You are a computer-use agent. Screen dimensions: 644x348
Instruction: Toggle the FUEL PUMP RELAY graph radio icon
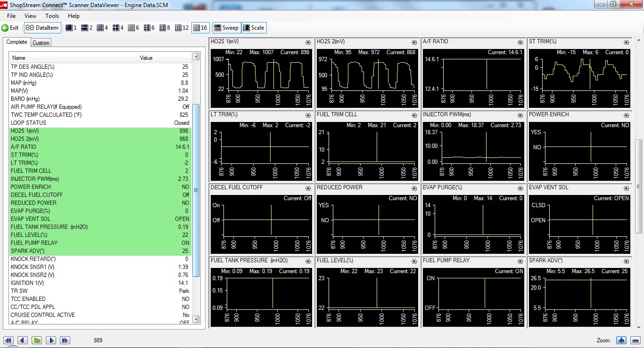pyautogui.click(x=520, y=261)
